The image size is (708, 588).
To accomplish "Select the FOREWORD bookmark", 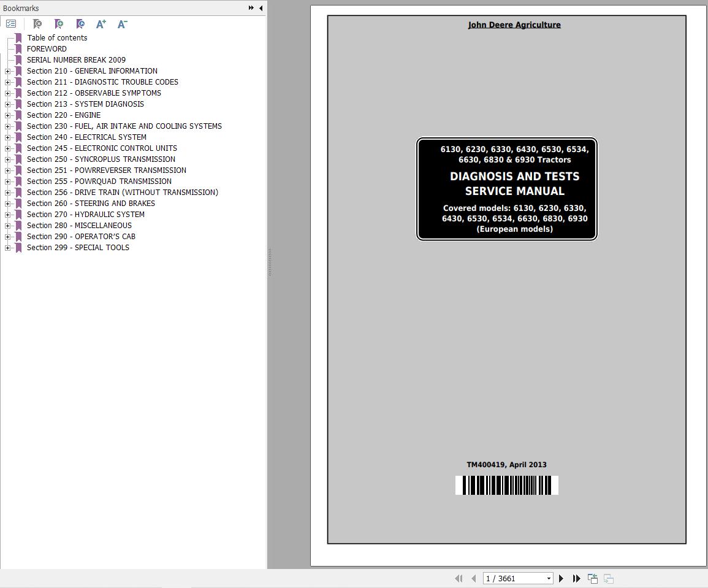I will (47, 48).
